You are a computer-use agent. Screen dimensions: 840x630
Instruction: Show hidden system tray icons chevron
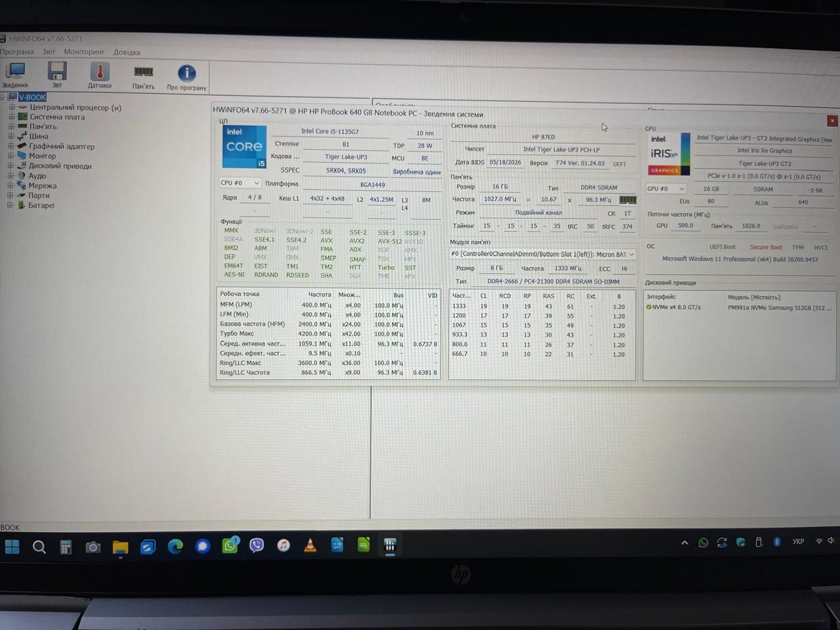[x=684, y=543]
